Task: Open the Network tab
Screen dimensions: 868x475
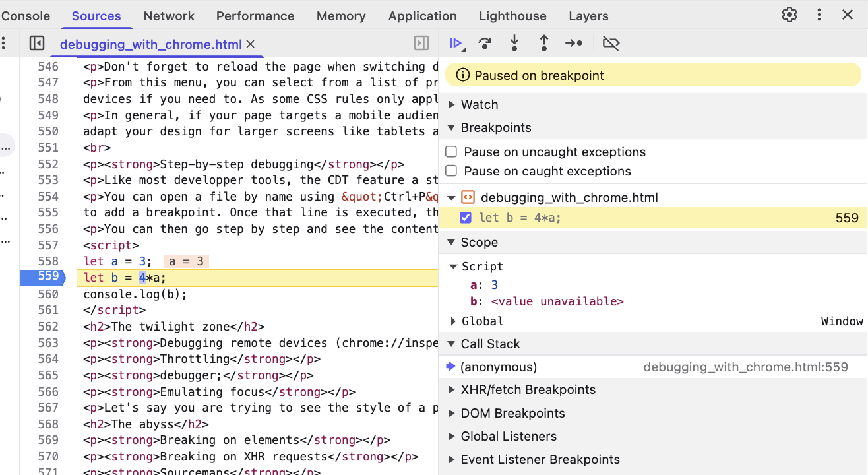Action: tap(169, 16)
